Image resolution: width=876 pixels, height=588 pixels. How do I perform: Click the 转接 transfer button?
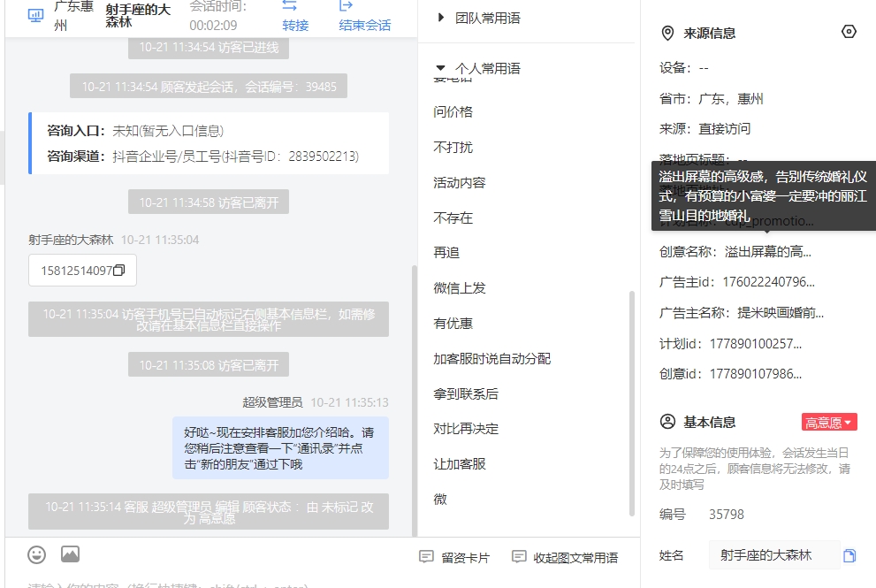point(295,25)
